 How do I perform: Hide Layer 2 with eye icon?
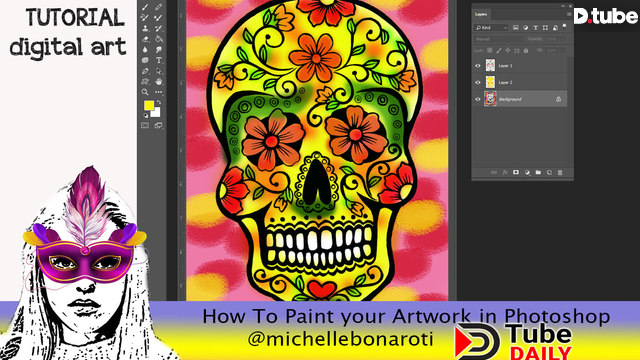coord(478,82)
